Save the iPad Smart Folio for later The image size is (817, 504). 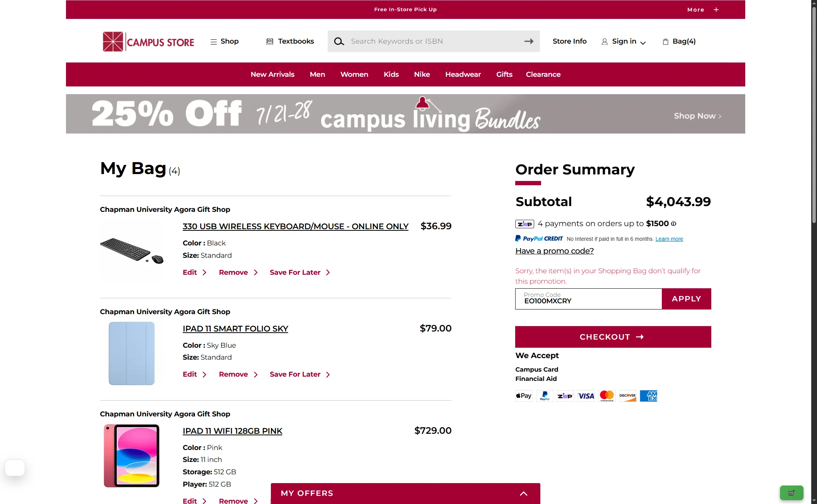tap(300, 374)
